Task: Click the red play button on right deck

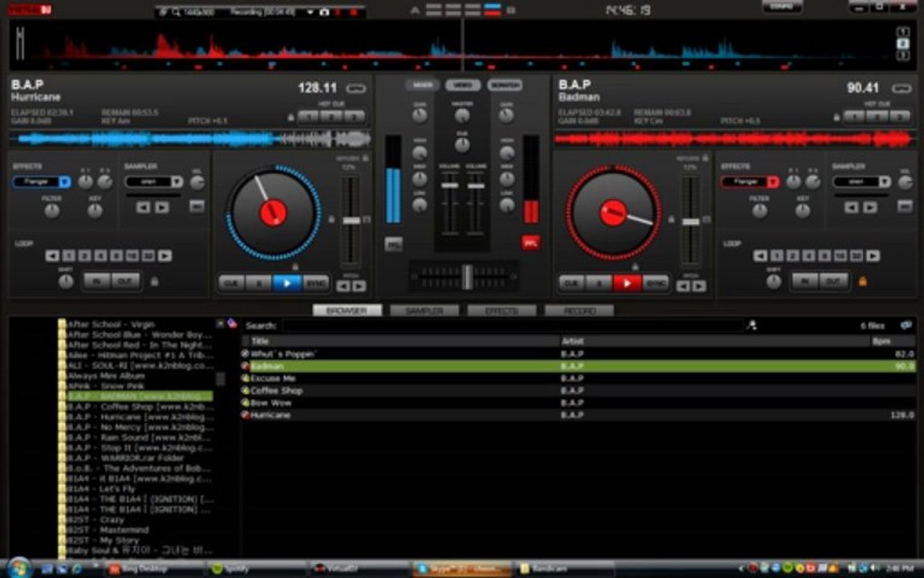Action: click(627, 283)
